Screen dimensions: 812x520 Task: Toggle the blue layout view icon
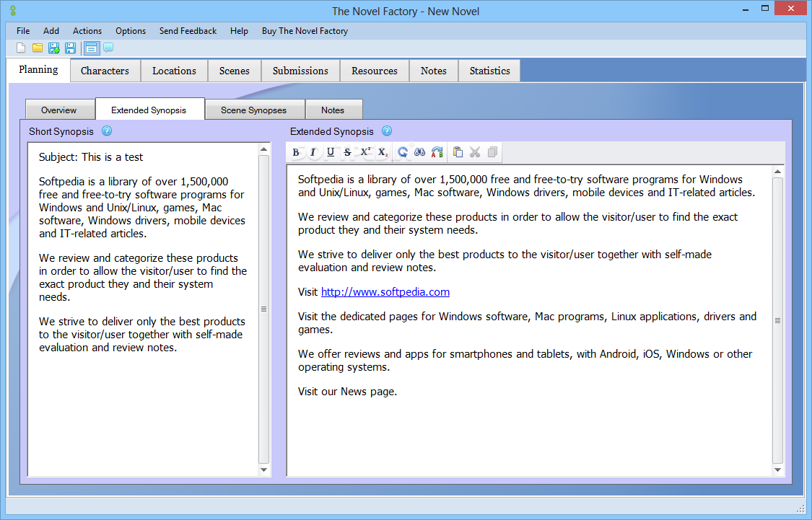(x=91, y=48)
